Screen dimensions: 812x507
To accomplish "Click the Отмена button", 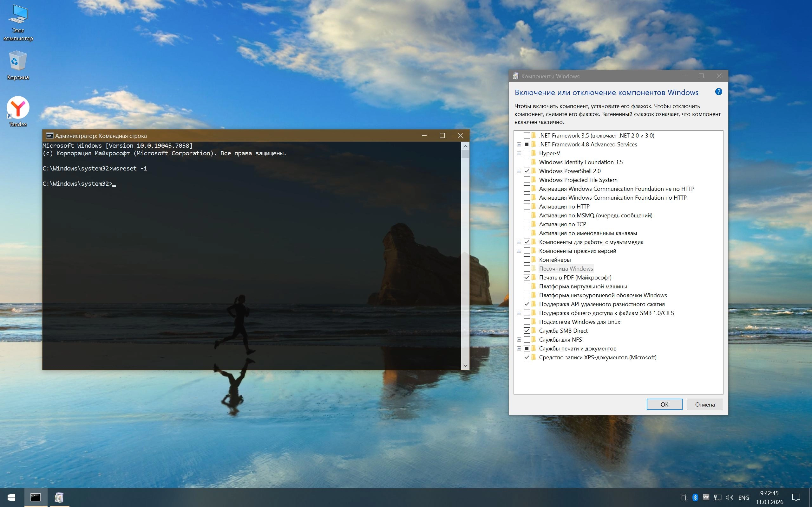I will 704,404.
